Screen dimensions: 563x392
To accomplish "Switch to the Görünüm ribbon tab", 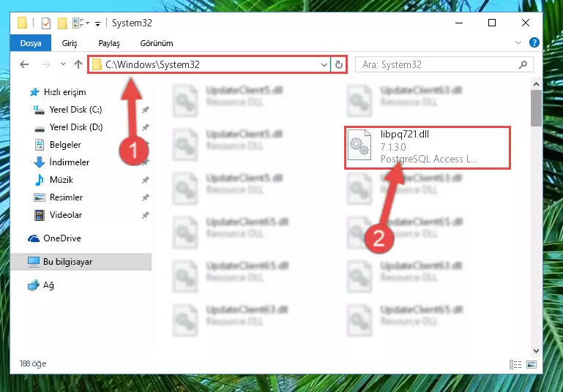I will tap(157, 43).
